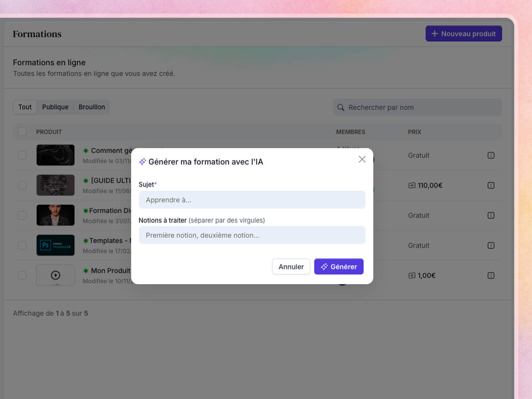
Task: Click the sparkle icon in dialog title
Action: coord(142,162)
